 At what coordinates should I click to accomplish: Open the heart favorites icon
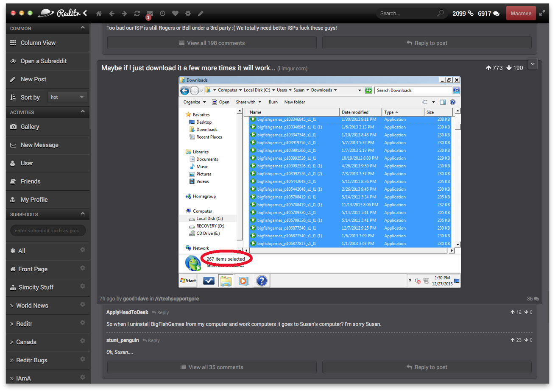pos(175,14)
